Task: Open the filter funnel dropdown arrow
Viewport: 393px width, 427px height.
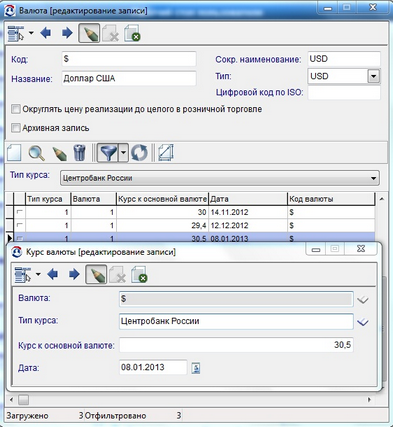Action: [x=123, y=153]
